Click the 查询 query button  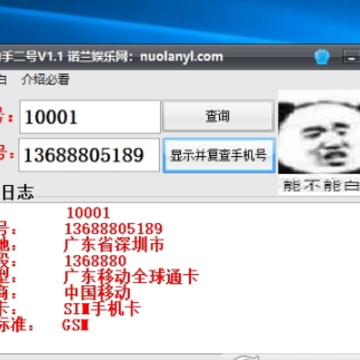(x=218, y=116)
